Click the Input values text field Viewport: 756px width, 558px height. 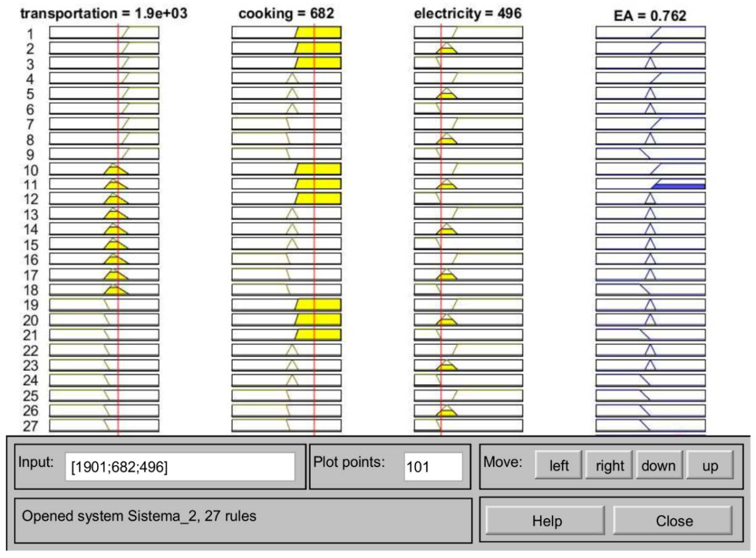(180, 467)
